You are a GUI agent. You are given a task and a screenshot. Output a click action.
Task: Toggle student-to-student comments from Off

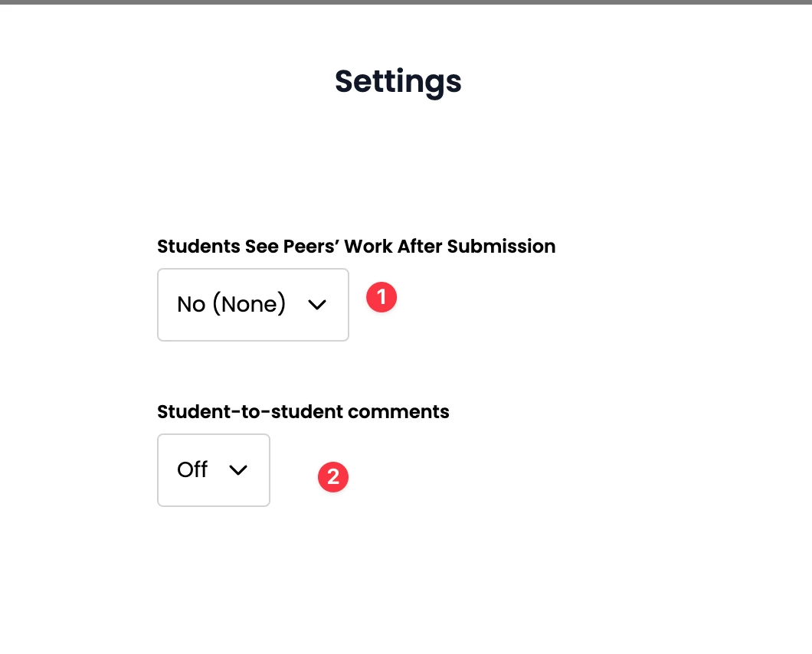214,470
